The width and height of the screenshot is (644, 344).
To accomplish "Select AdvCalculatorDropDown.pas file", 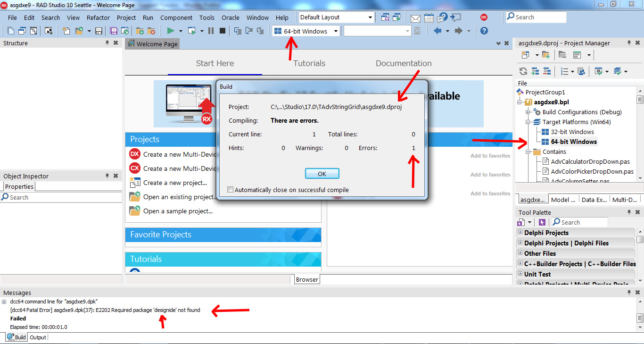I will [x=590, y=162].
